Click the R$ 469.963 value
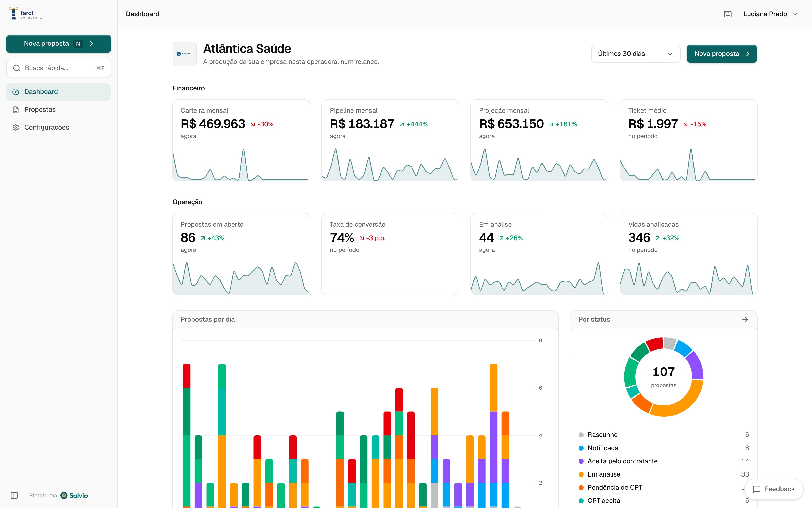Image resolution: width=812 pixels, height=508 pixels. point(213,124)
